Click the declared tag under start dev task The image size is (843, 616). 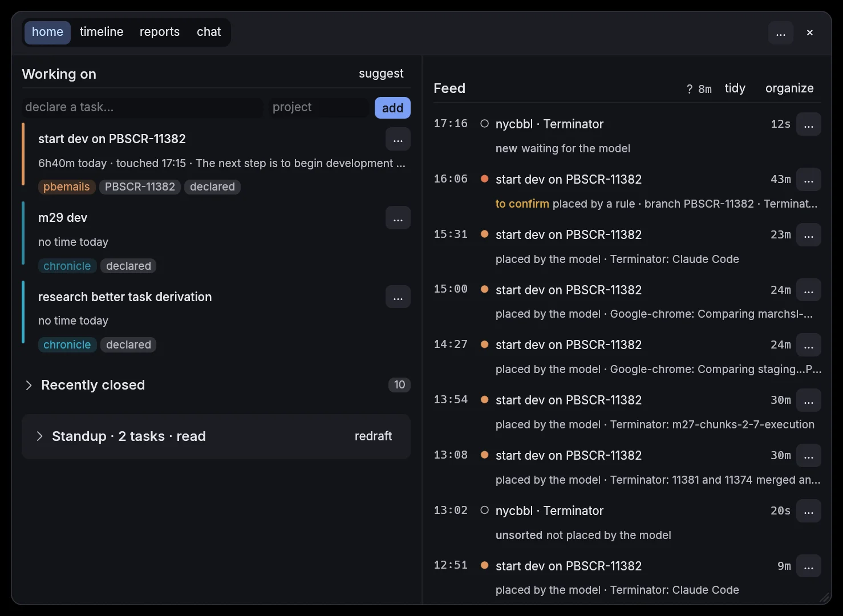coord(212,187)
